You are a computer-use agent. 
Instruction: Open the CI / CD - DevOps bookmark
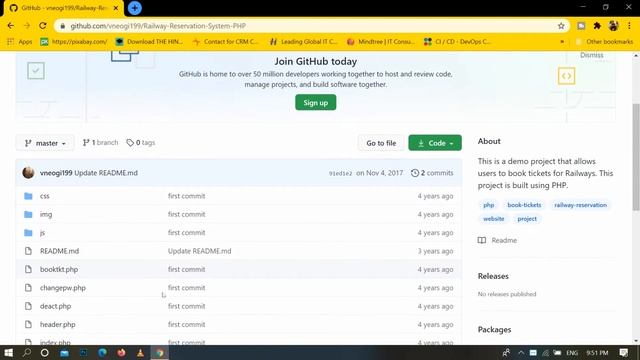point(458,42)
